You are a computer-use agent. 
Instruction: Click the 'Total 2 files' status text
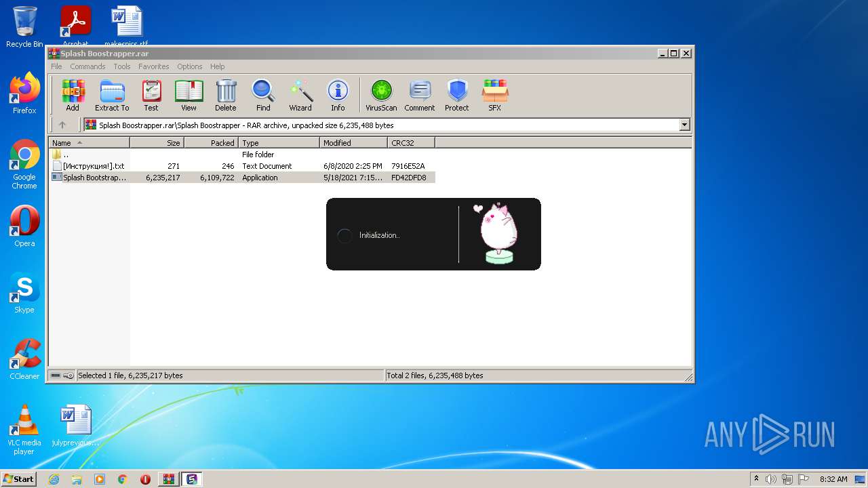pos(435,375)
